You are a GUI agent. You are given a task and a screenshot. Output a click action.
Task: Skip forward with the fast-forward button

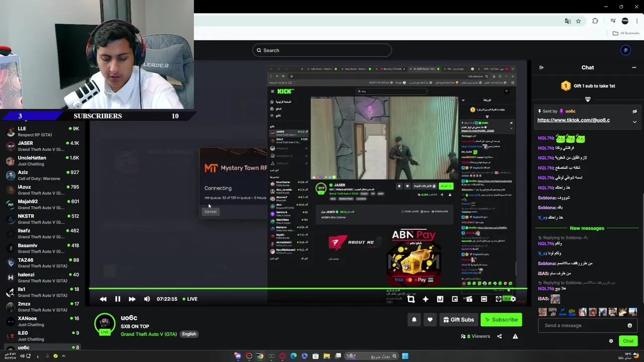[132, 299]
